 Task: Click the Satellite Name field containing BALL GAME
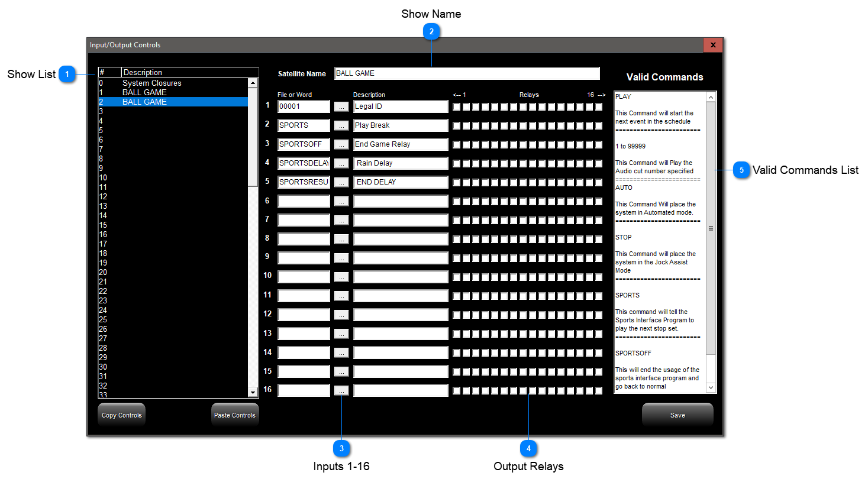point(467,73)
